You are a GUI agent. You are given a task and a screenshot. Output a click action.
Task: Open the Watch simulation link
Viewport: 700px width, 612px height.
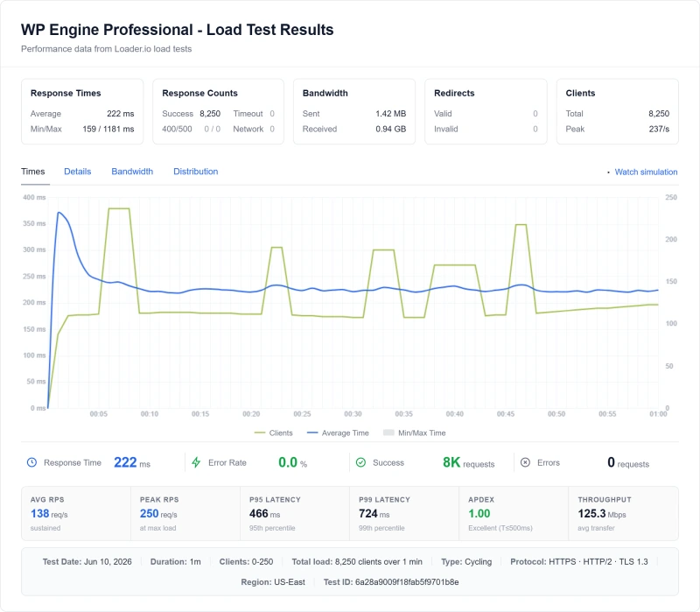click(646, 172)
